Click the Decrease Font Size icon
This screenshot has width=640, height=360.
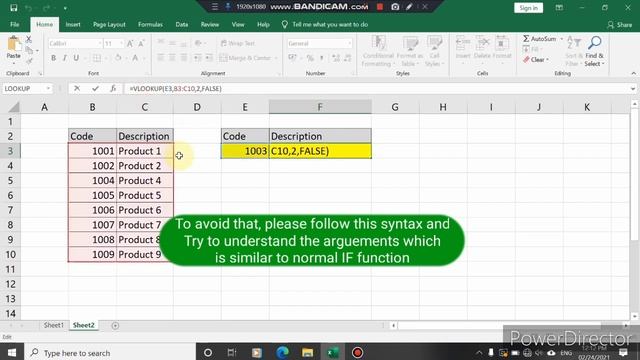[x=141, y=43]
